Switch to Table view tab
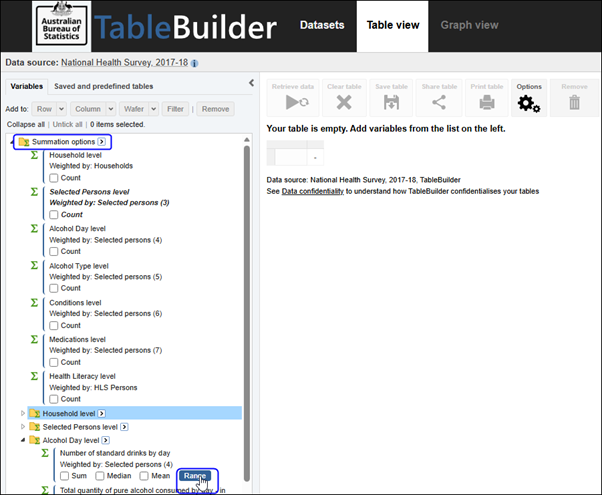 click(393, 26)
